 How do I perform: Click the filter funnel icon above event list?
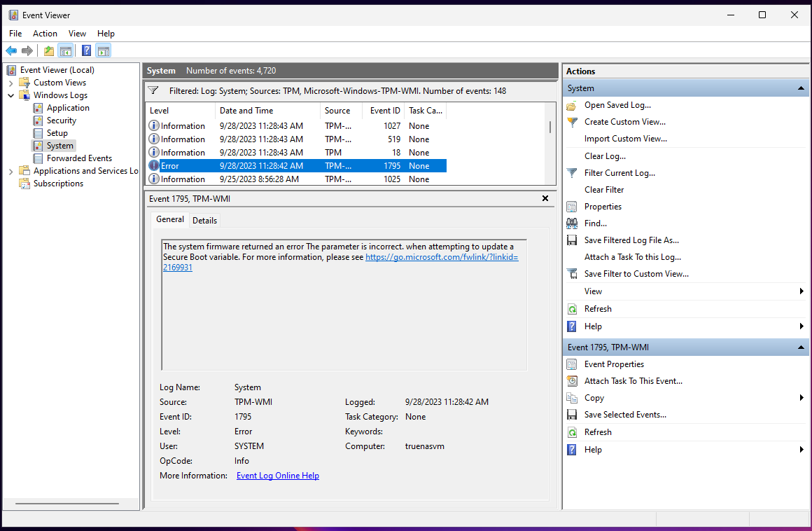pos(153,90)
